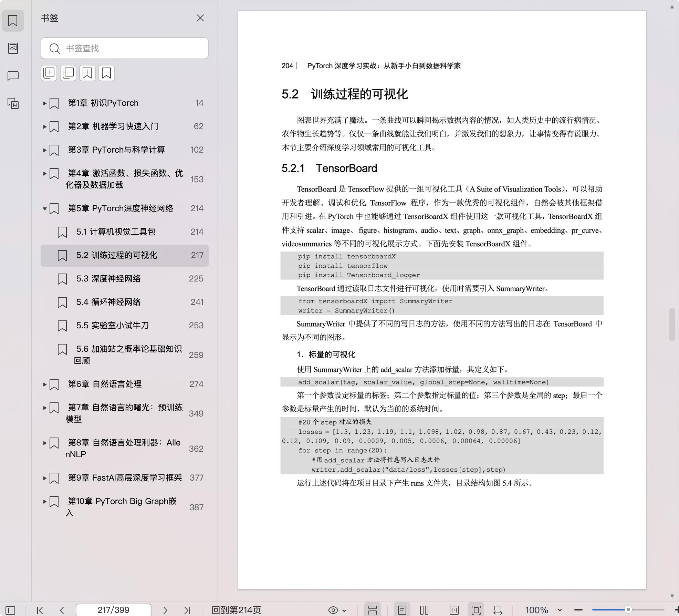Toggle continuous scrolling mode icon
The image size is (679, 616).
[373, 610]
